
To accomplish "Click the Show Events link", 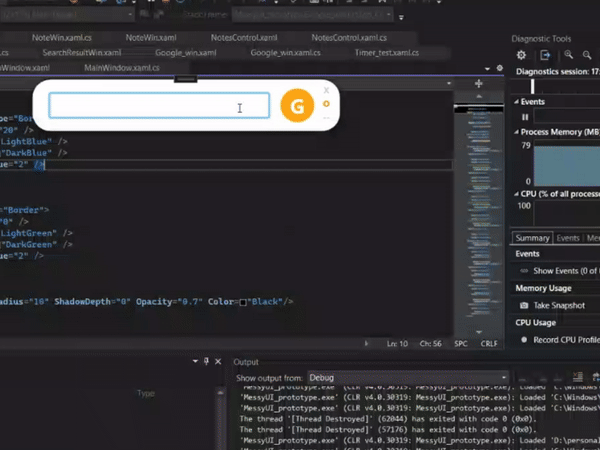I will tap(566, 271).
